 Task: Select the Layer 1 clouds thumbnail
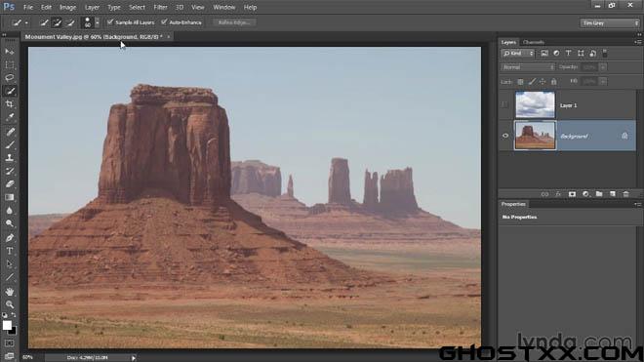tap(535, 104)
